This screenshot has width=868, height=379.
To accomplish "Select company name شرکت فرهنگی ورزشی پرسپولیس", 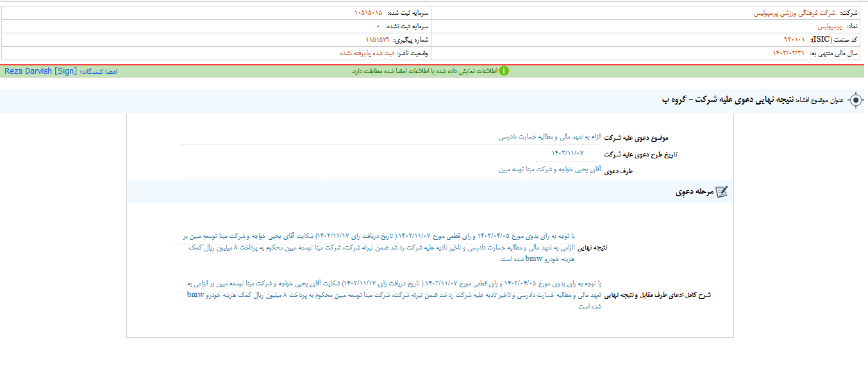I will pyautogui.click(x=794, y=13).
